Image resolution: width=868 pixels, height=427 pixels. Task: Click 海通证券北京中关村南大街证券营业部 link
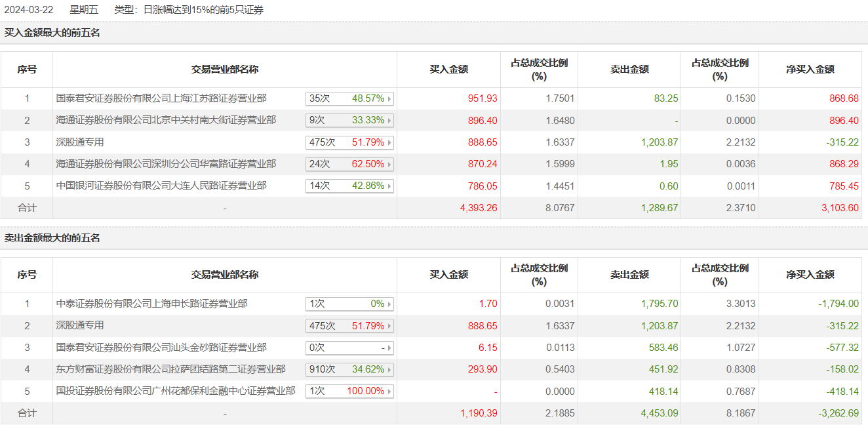point(166,120)
